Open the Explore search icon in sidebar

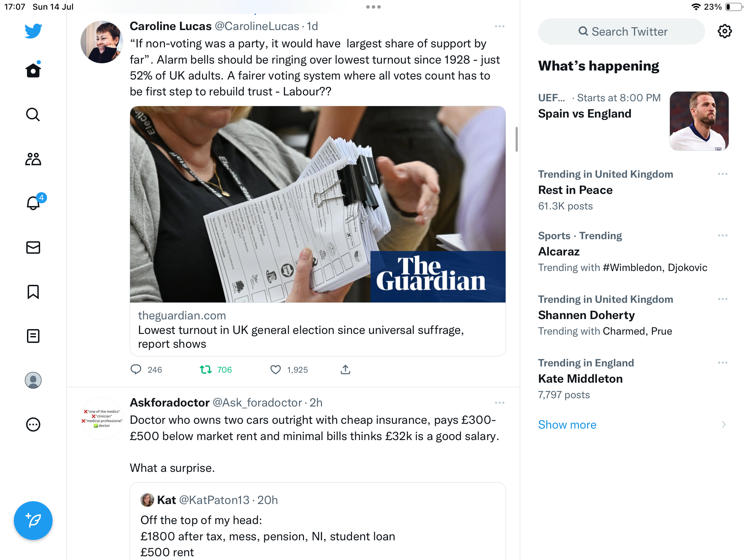coord(33,115)
